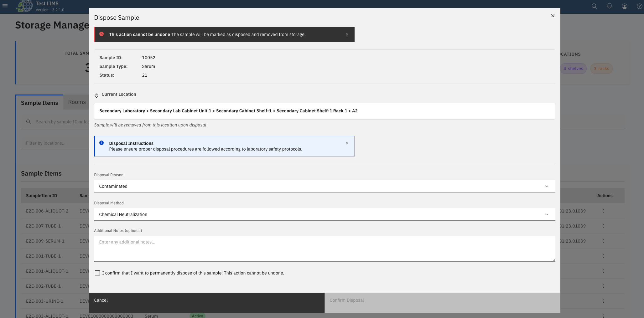Click the Active status badge
Image resolution: width=644 pixels, height=318 pixels.
coord(197,315)
